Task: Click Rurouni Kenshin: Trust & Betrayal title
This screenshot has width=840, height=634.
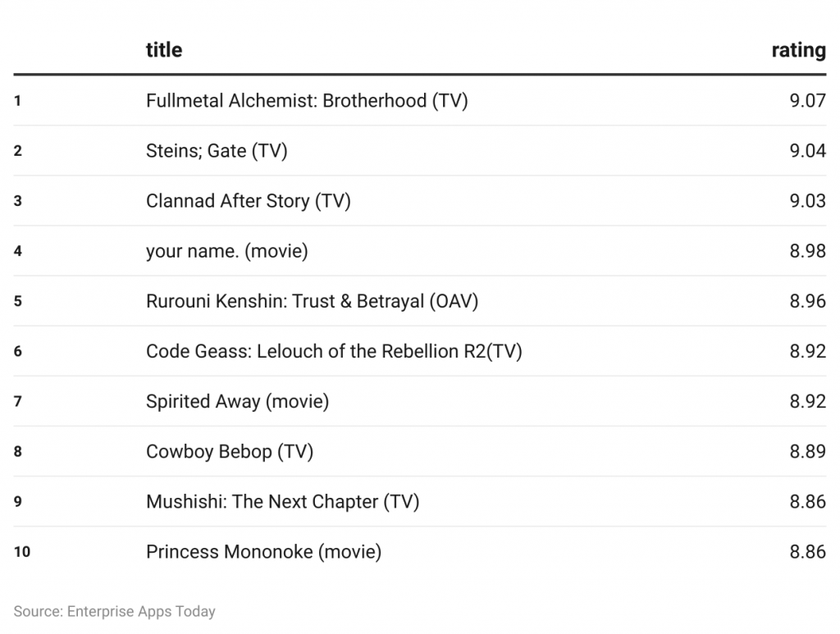Action: tap(312, 301)
